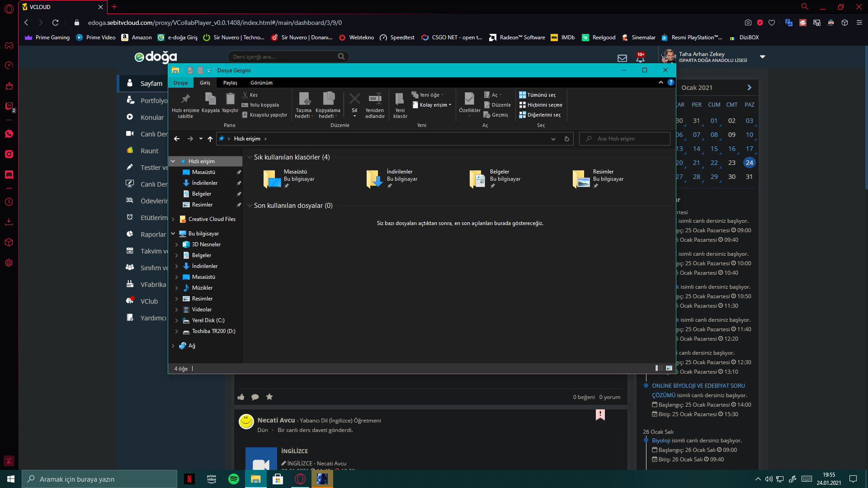Viewport: 868px width, 488px height.
Task: Click the refresh icon in address bar
Action: click(x=566, y=139)
